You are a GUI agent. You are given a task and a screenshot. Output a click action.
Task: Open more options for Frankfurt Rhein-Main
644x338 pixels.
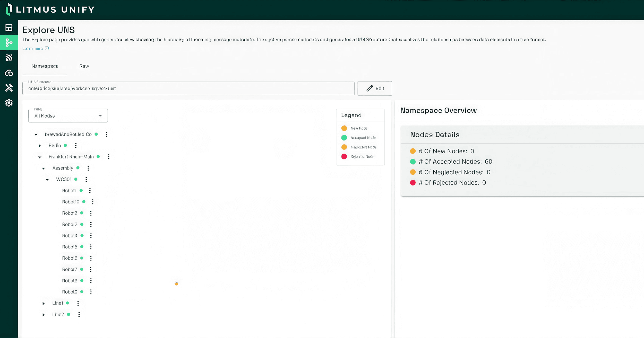tap(109, 157)
